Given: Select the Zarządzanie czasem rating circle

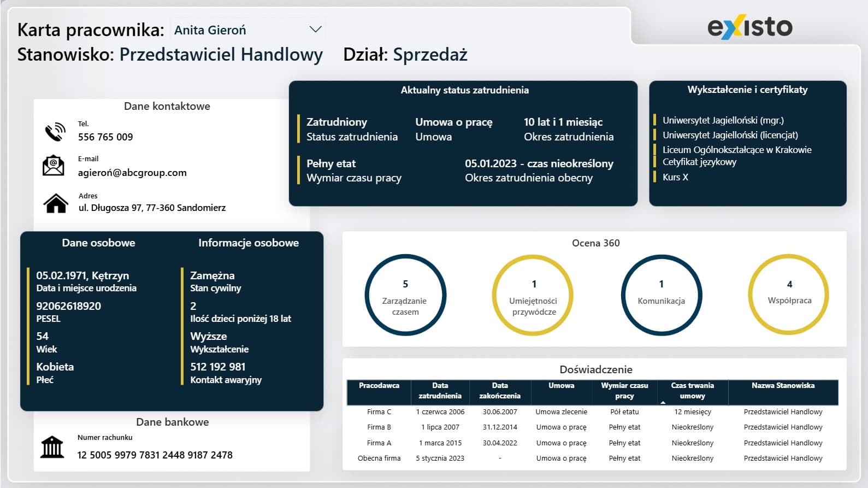Looking at the screenshot, I should click(x=405, y=295).
